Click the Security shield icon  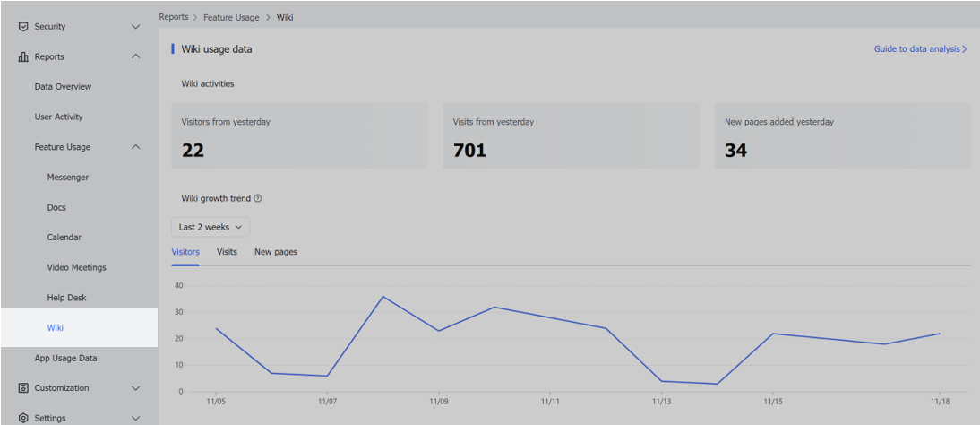(x=23, y=27)
